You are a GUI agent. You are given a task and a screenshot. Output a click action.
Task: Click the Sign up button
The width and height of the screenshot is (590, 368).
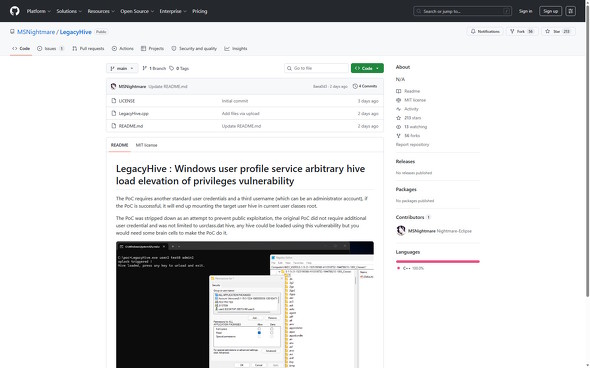550,11
